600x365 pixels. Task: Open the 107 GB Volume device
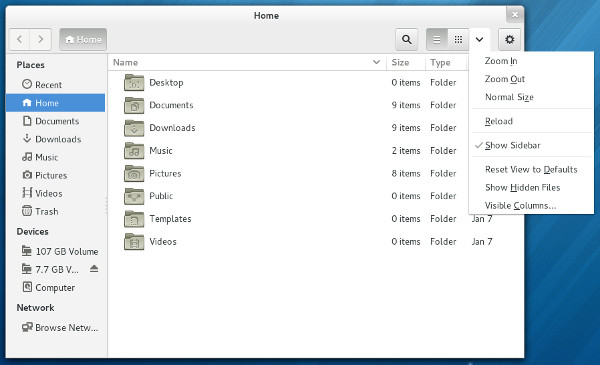point(55,251)
